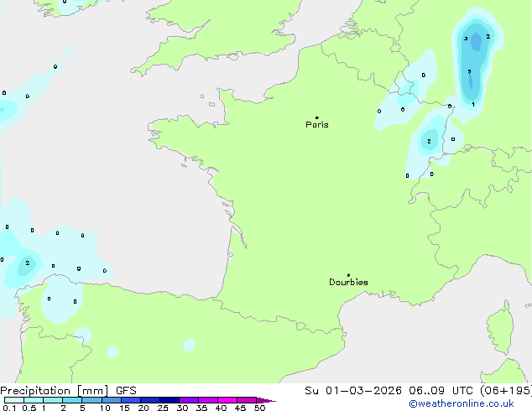
Task: Click the arrow tip ending the legend scale
Action: 267,400
